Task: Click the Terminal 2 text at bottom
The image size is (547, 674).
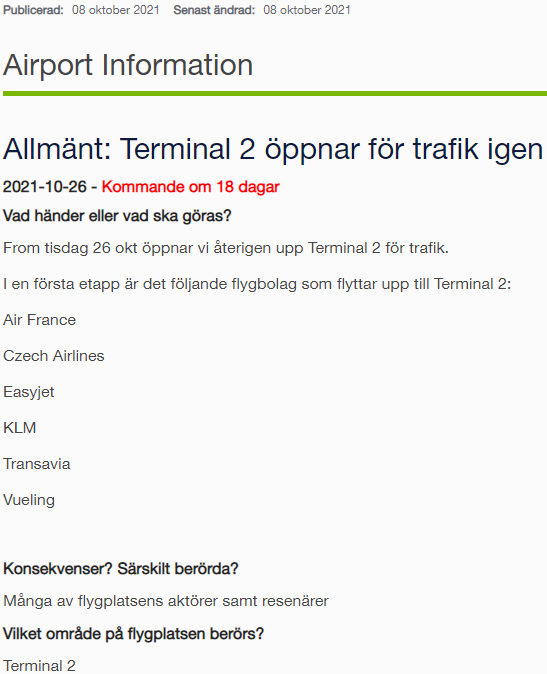Action: click(39, 666)
